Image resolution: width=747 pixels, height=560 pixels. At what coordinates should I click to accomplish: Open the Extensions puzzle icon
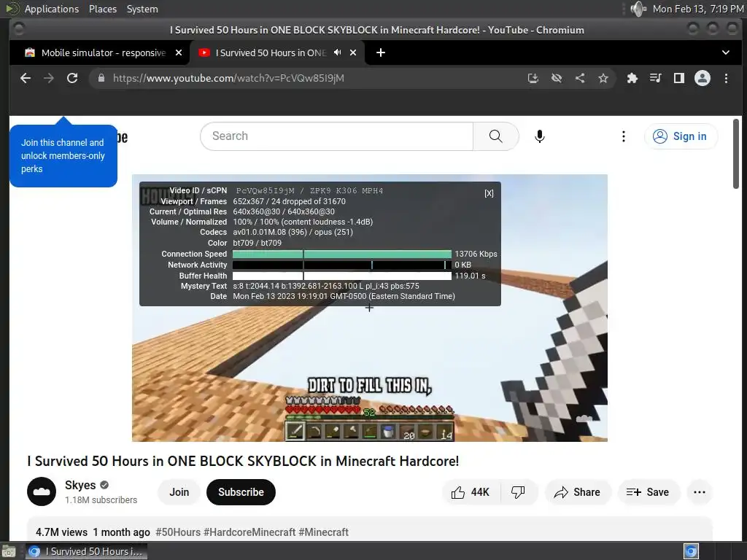click(x=632, y=78)
